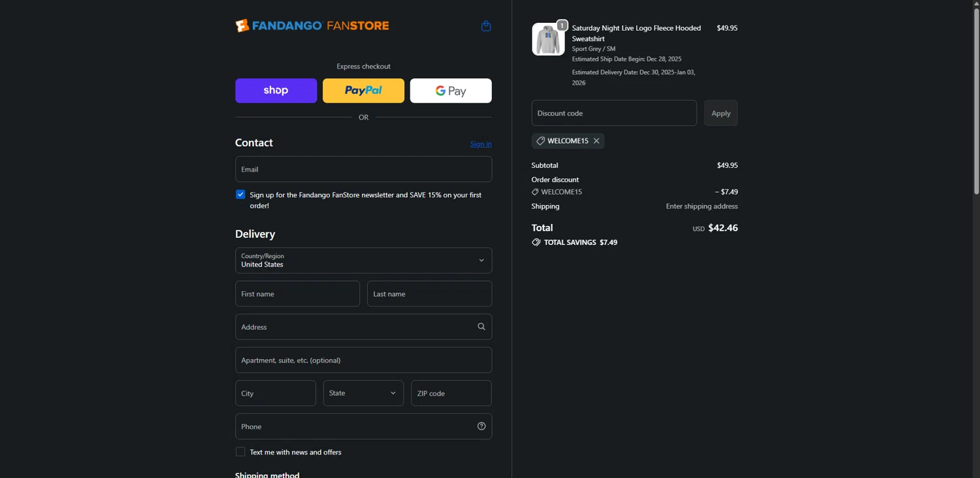Click the '– $7.49' order discount amount
This screenshot has width=980, height=478.
(727, 192)
